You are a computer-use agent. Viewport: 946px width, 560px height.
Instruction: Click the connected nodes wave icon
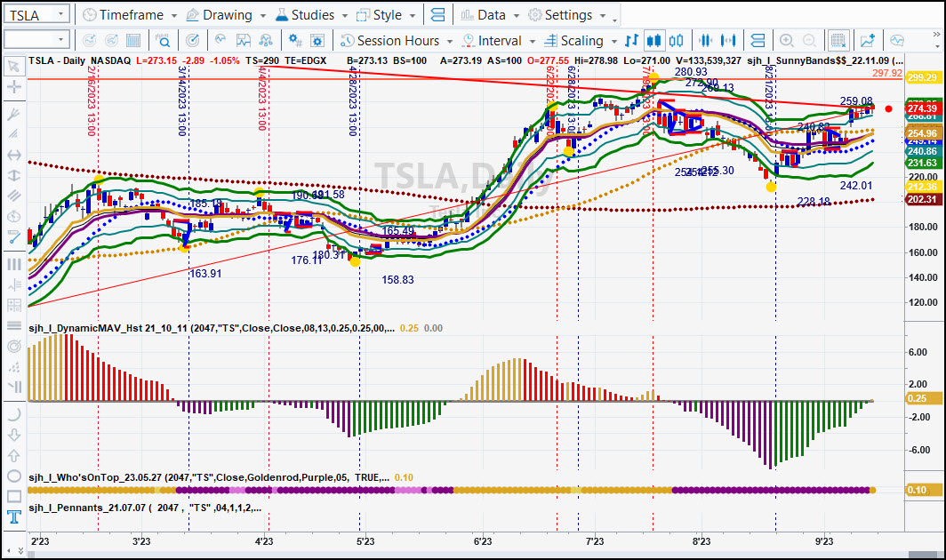pos(266,40)
